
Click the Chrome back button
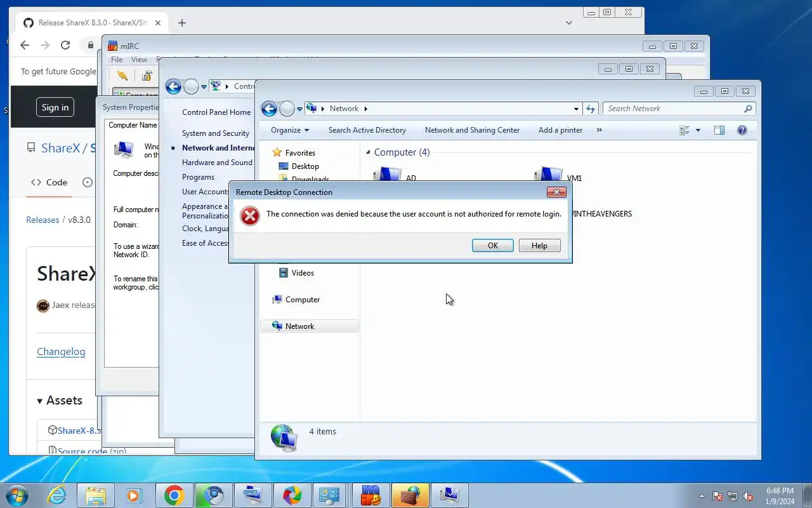point(25,45)
